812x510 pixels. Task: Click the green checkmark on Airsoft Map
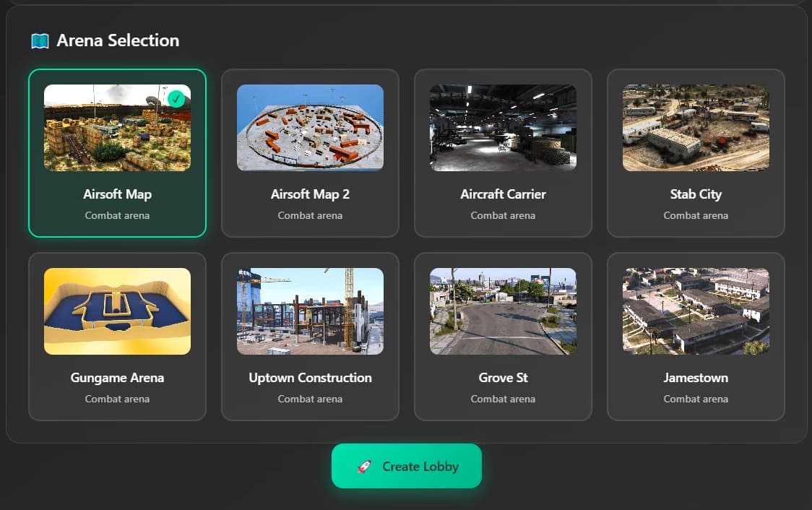pyautogui.click(x=176, y=98)
